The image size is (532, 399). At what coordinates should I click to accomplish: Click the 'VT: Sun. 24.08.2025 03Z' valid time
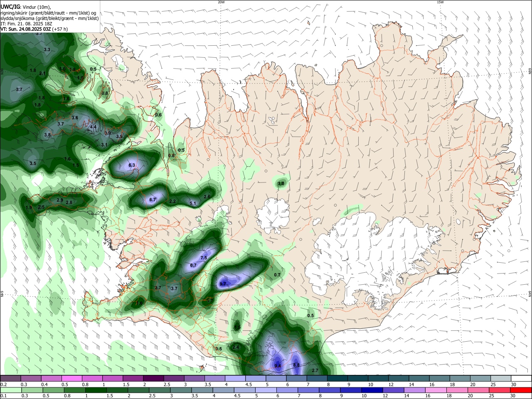(x=27, y=29)
